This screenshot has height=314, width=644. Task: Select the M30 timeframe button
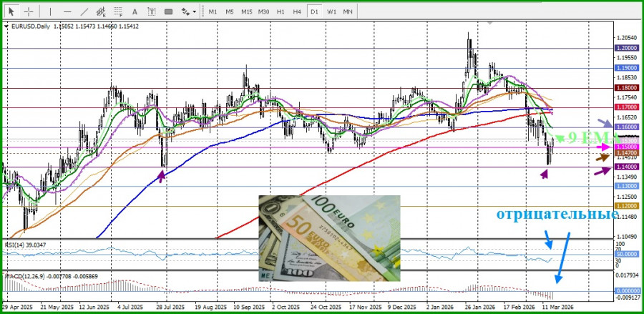tap(263, 11)
